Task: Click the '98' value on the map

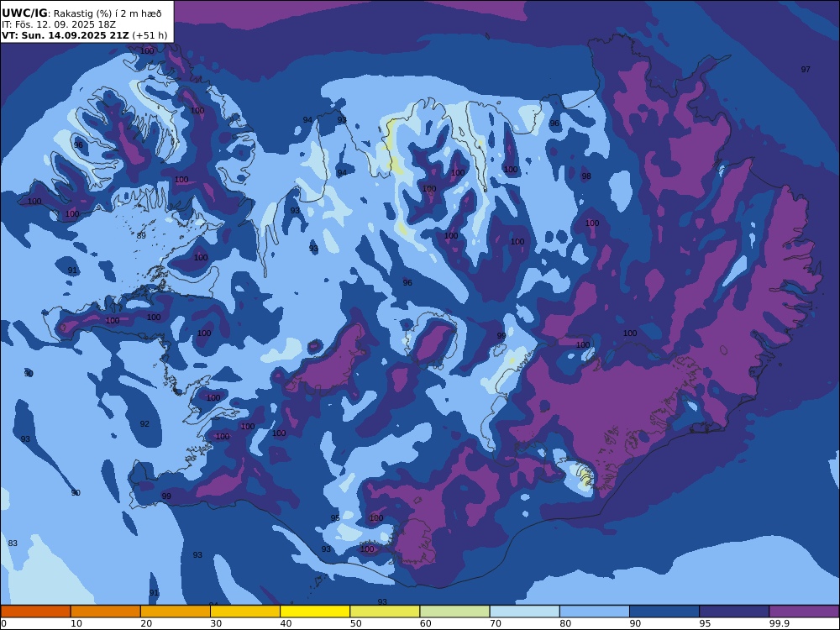Action: point(586,176)
